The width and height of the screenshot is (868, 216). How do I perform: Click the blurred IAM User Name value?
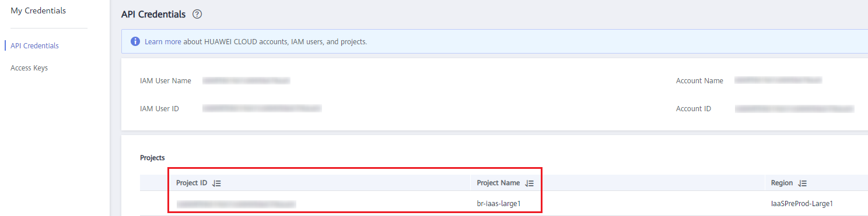coord(246,81)
